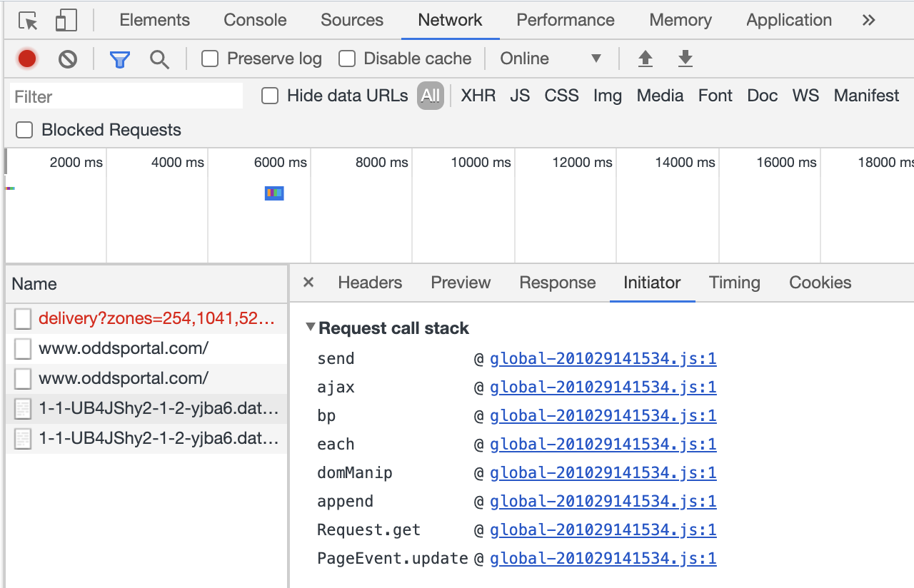Filter requests by Media

[661, 96]
